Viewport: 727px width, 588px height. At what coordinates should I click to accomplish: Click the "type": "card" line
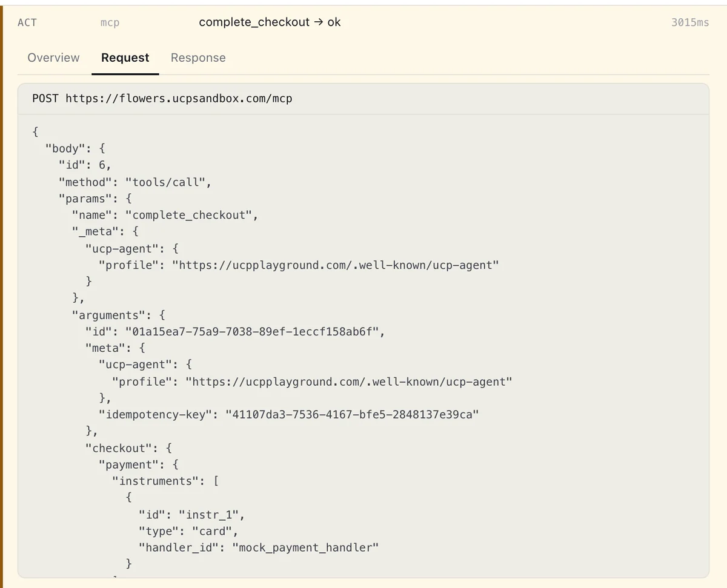[188, 531]
